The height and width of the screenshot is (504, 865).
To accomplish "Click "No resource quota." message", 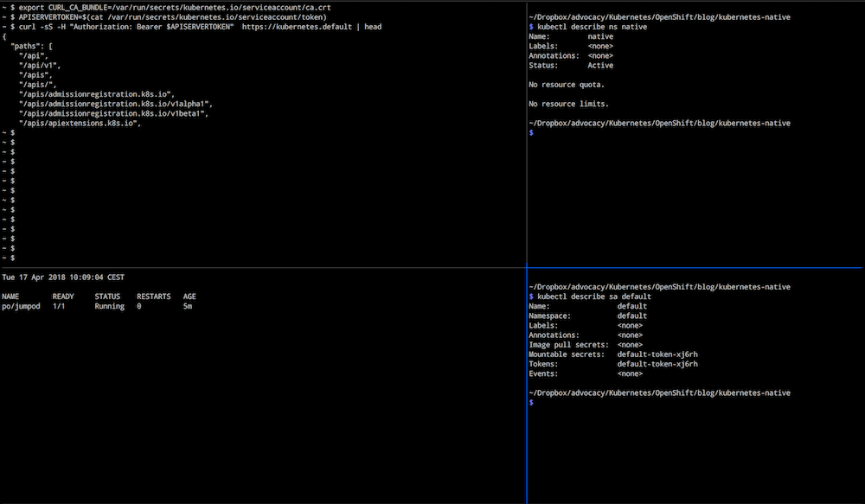I will tap(567, 85).
